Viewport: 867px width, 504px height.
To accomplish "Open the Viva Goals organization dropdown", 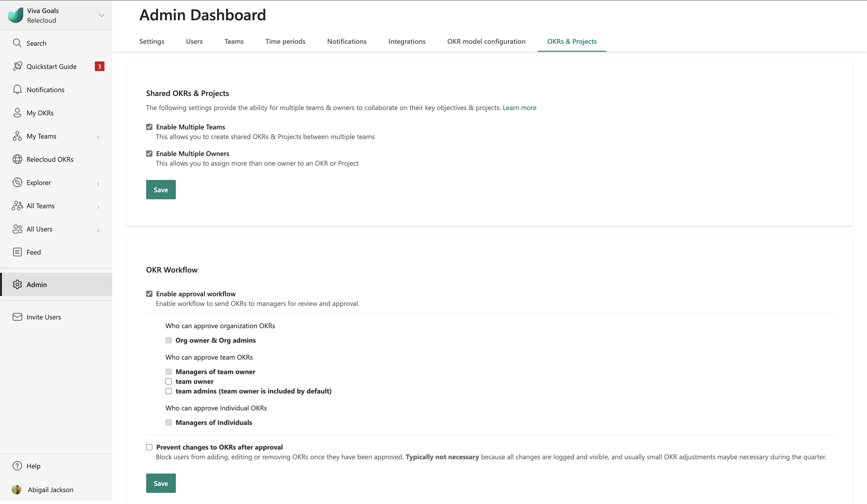I will 102,15.
